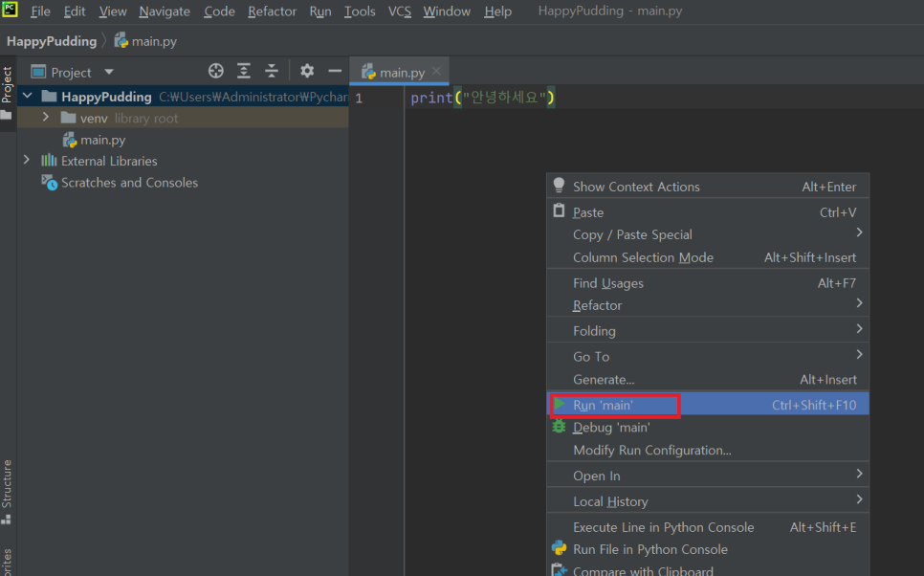The width and height of the screenshot is (924, 576).
Task: Open the Folding submenu
Action: point(708,331)
